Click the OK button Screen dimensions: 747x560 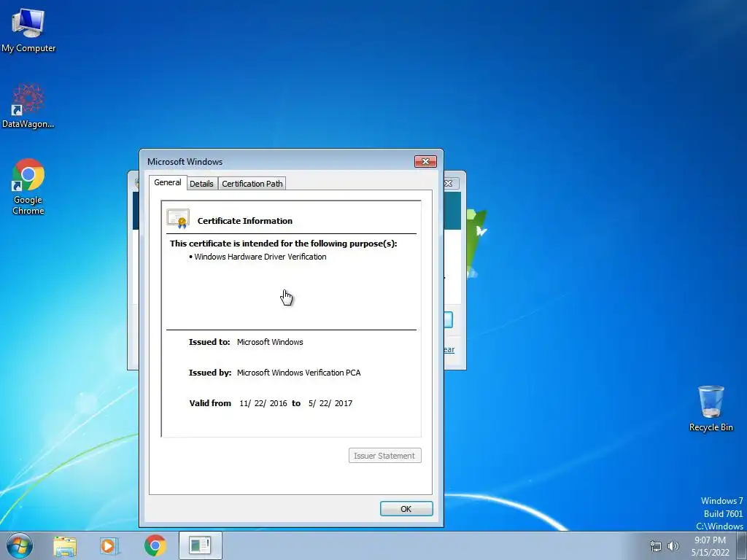(x=406, y=508)
